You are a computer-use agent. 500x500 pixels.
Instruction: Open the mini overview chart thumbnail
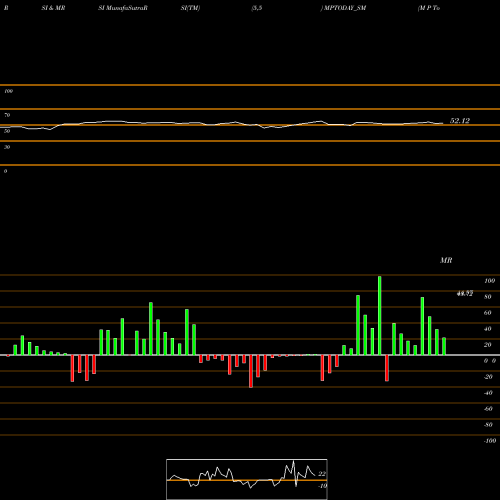coord(247,479)
